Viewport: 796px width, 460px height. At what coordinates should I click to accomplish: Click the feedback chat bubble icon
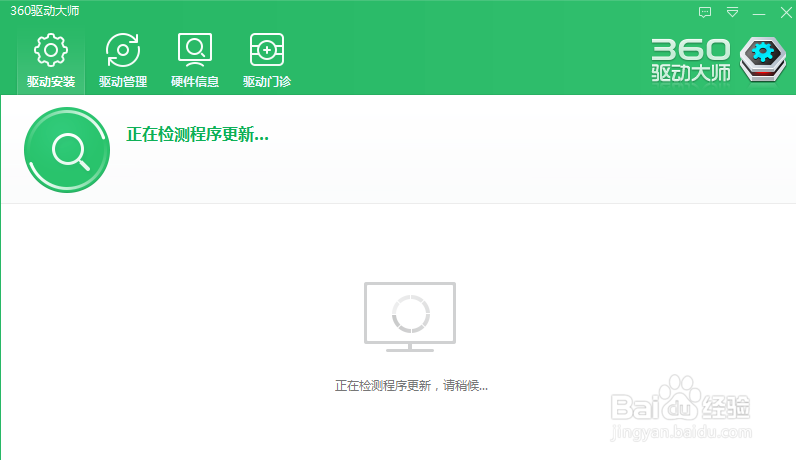click(x=705, y=12)
